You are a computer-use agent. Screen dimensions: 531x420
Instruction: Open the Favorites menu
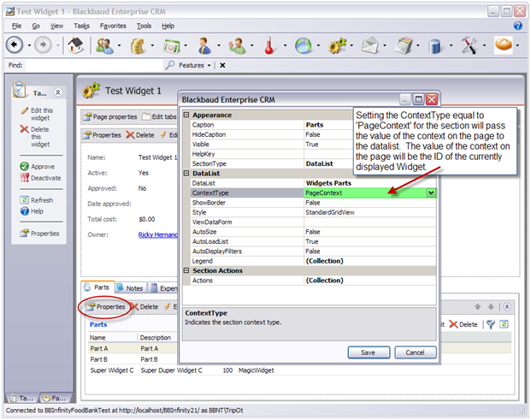[113, 26]
